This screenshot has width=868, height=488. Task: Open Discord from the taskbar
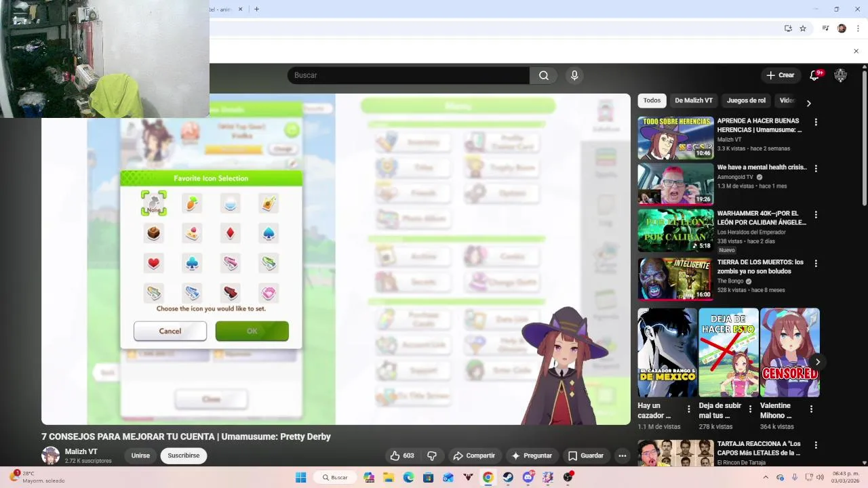528,477
